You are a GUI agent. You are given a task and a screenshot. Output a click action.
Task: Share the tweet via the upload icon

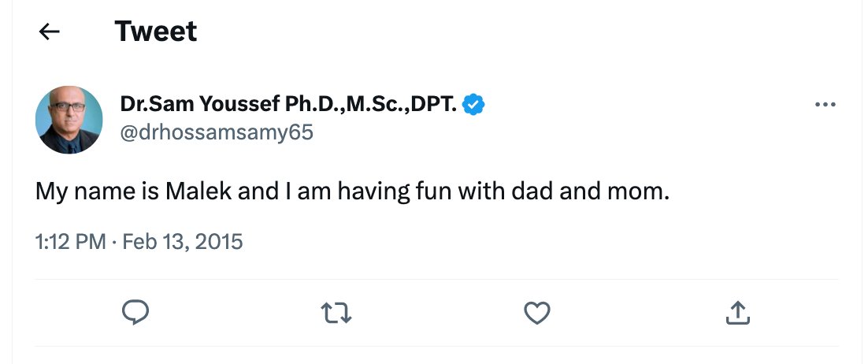click(737, 313)
